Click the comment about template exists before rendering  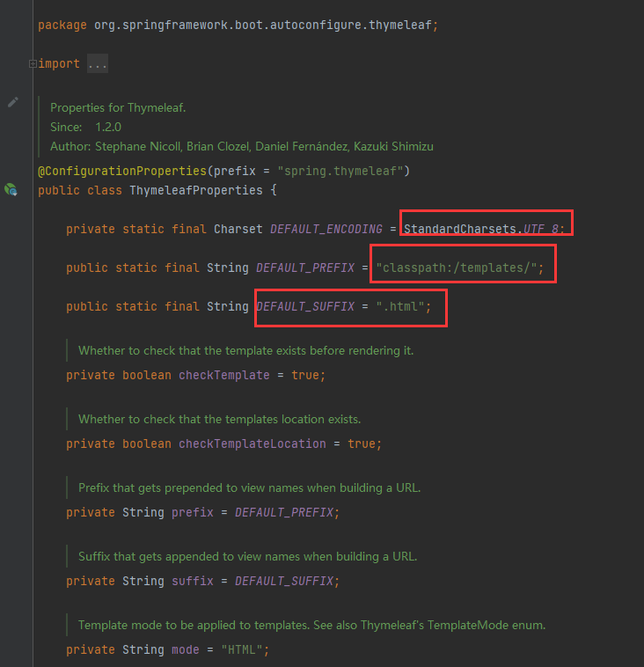245,350
